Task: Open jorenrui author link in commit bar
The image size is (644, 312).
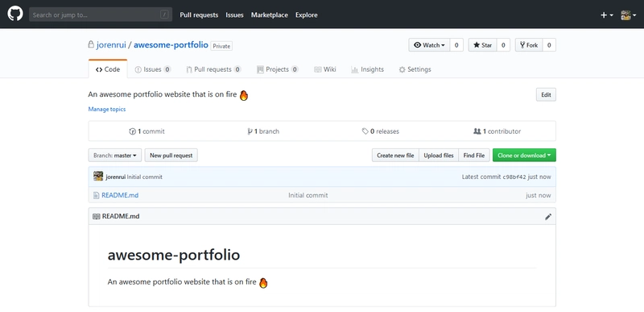Action: pyautogui.click(x=115, y=177)
